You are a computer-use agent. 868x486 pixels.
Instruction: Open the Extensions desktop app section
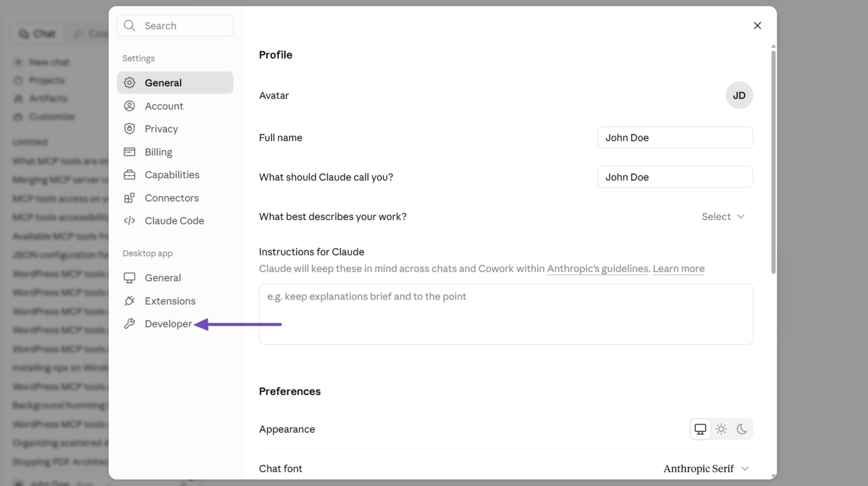point(175,301)
